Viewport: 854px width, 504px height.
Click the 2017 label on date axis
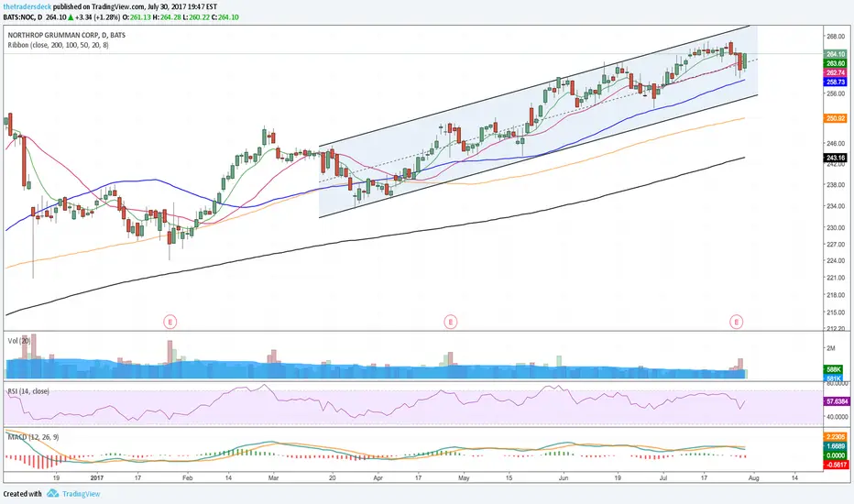pos(97,477)
